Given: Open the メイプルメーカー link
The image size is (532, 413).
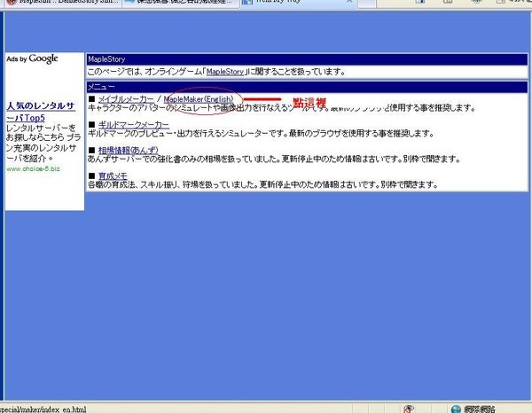Looking at the screenshot, I should pos(126,99).
